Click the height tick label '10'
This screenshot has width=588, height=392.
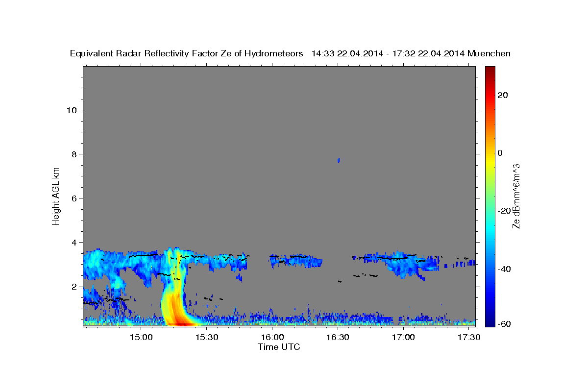[72, 110]
